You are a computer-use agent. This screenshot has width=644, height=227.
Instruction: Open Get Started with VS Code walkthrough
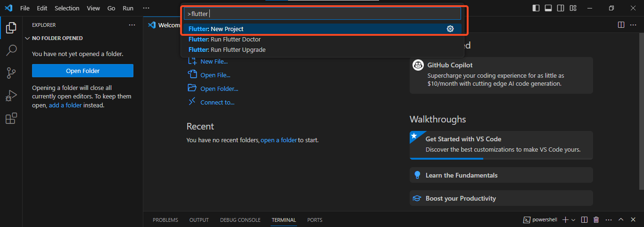pos(501,145)
